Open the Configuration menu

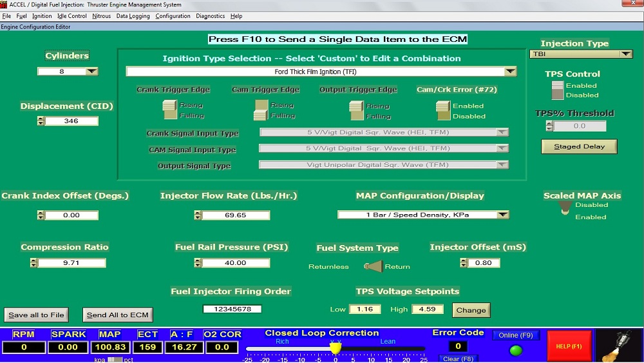(x=173, y=16)
